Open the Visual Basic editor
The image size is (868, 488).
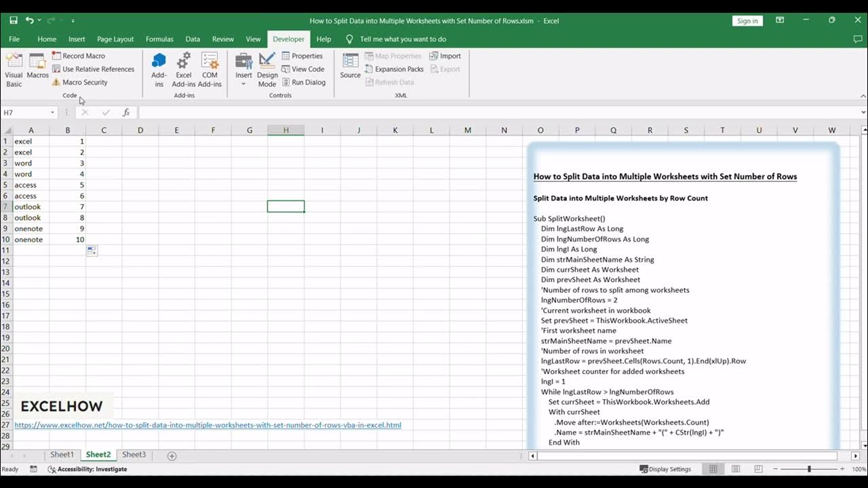[14, 70]
